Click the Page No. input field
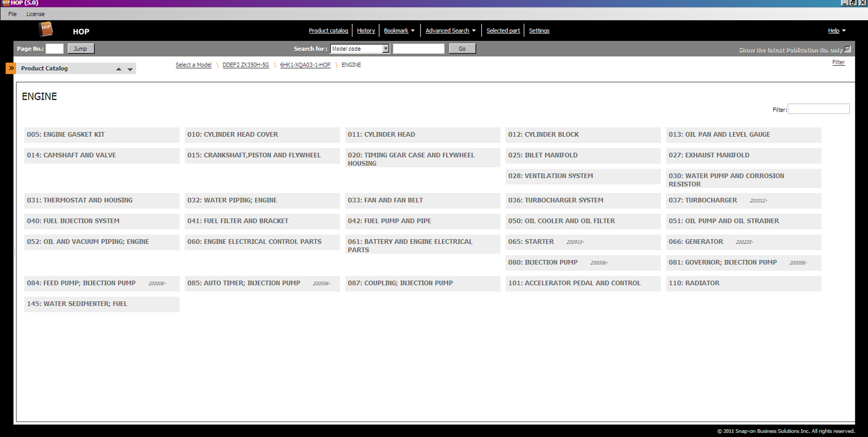 point(55,49)
